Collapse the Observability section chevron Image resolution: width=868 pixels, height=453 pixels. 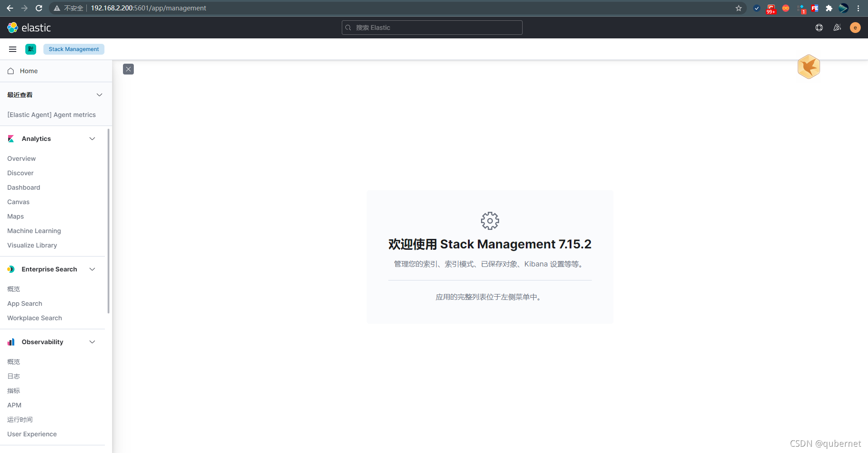pyautogui.click(x=92, y=342)
